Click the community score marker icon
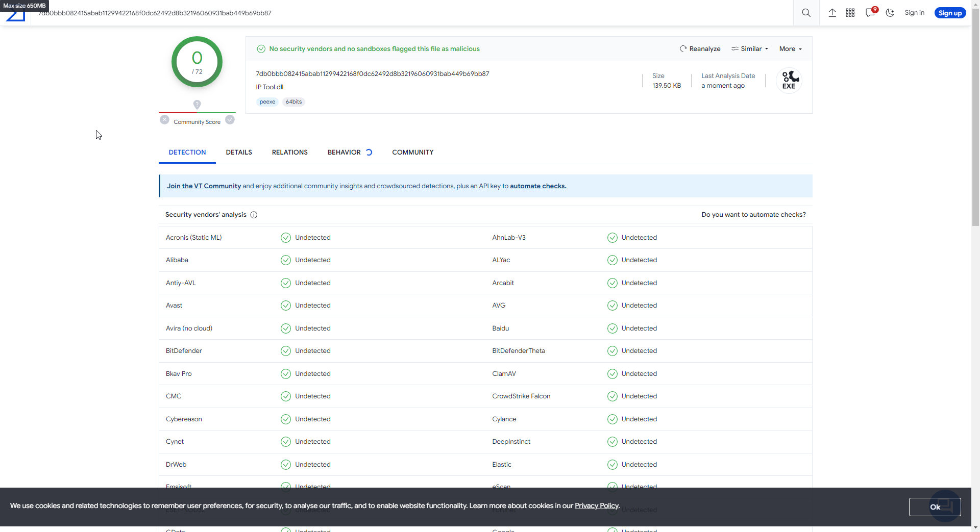 pyautogui.click(x=197, y=105)
